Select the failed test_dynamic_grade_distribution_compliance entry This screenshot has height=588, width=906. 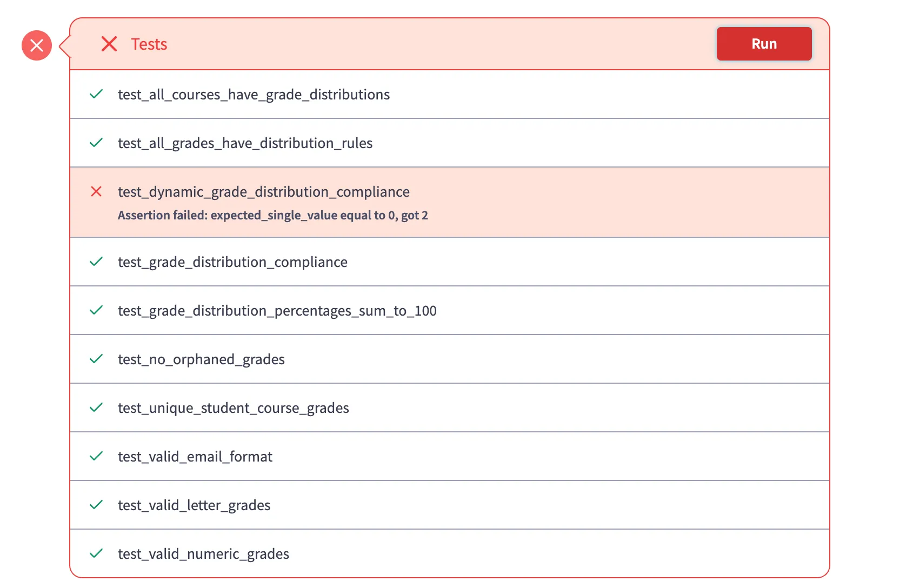click(263, 191)
